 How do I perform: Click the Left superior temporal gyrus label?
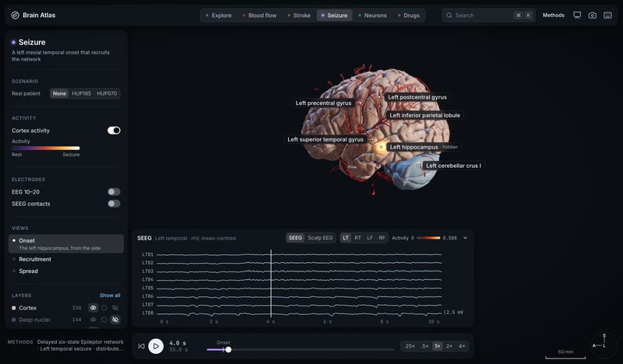coord(326,139)
